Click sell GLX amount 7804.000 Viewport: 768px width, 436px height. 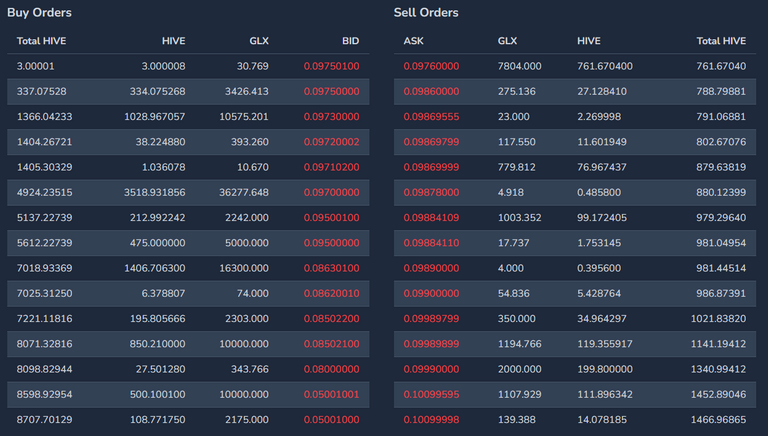(x=520, y=66)
